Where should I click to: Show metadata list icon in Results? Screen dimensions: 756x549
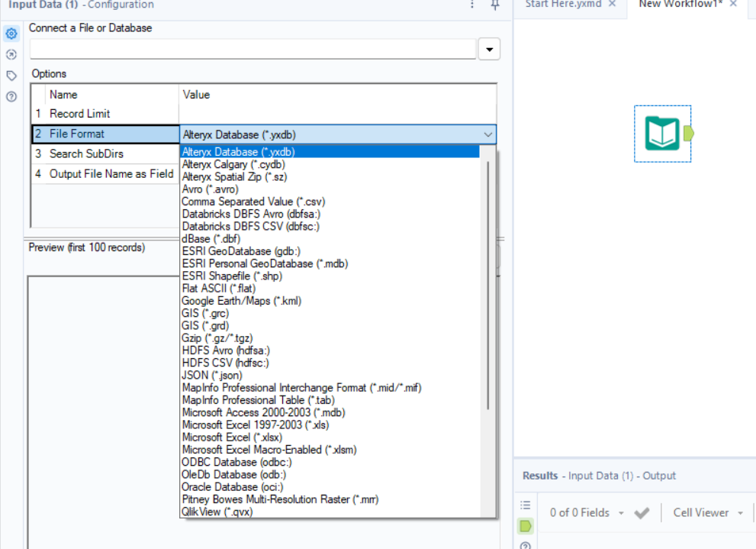[526, 505]
